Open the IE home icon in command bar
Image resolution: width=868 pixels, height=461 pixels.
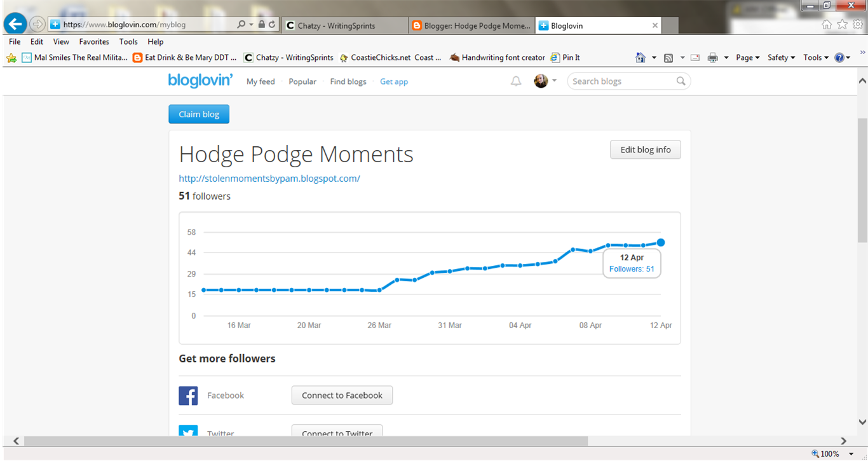[641, 57]
